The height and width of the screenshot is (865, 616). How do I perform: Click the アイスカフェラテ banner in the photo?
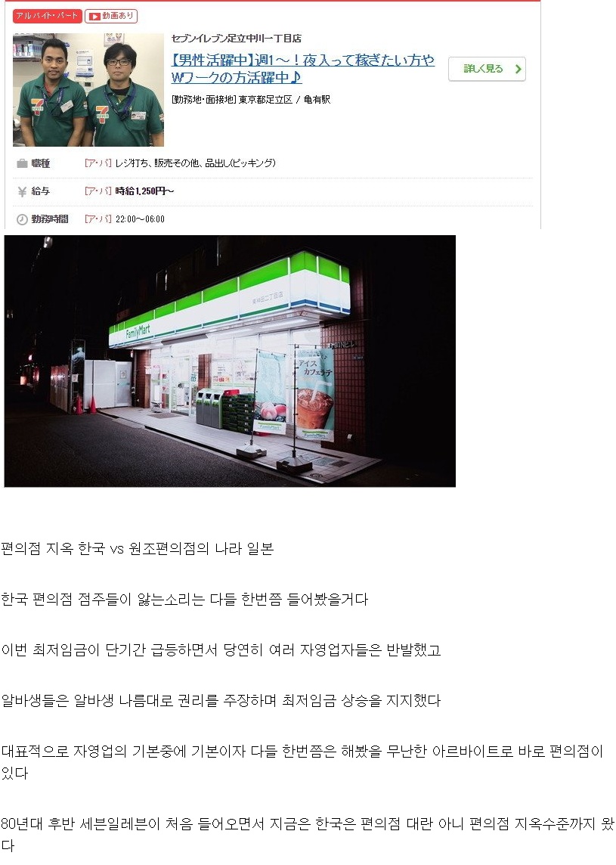(315, 395)
